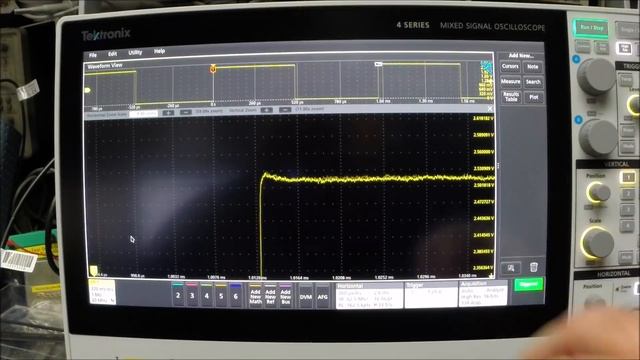The height and width of the screenshot is (360, 640).
Task: Increase horizontal zoom with plus button
Action: (168, 113)
